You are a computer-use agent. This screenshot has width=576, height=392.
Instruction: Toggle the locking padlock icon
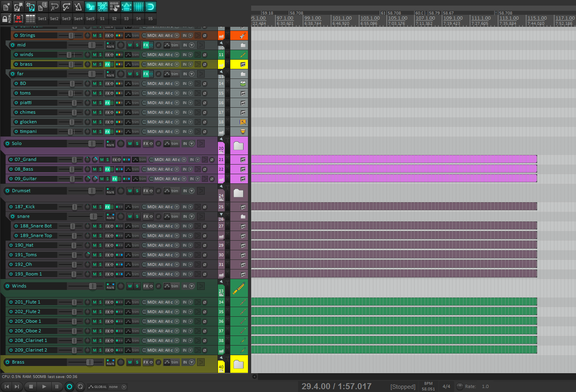pyautogui.click(x=6, y=18)
